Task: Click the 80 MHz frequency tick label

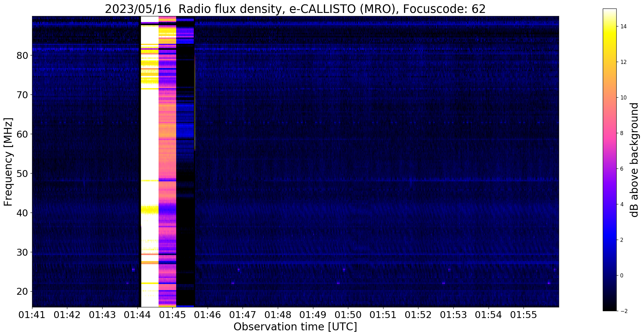Action: (22, 56)
